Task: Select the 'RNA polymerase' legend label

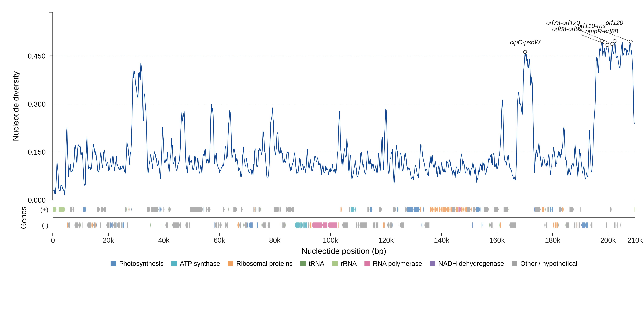Action: click(x=397, y=264)
